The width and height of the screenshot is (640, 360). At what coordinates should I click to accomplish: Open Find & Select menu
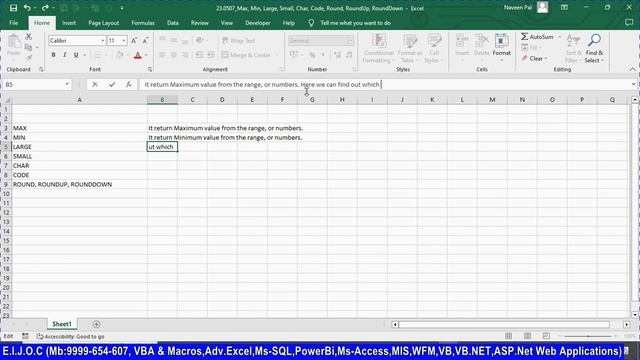click(594, 49)
